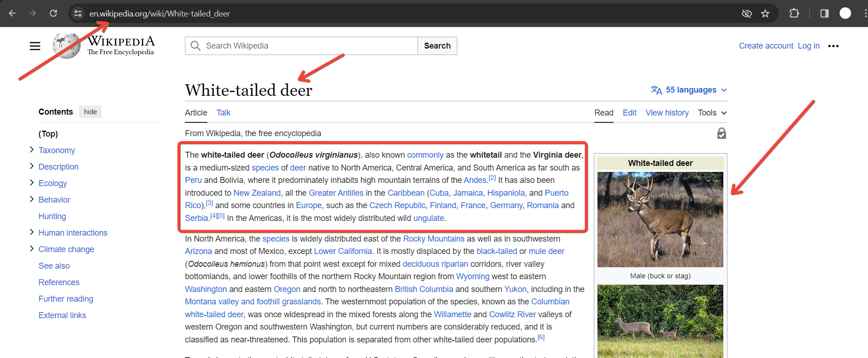Click the browser forward arrow
868x358 pixels.
click(33, 13)
